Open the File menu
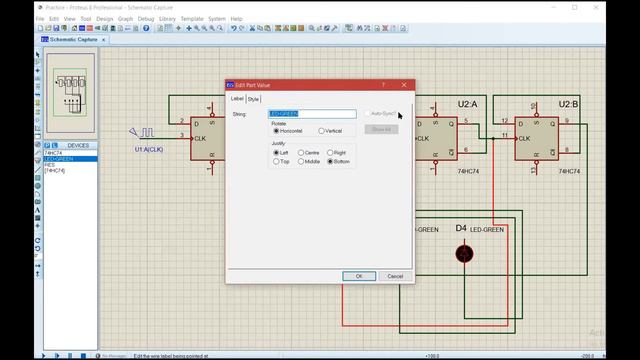The width and height of the screenshot is (640, 360). click(40, 19)
